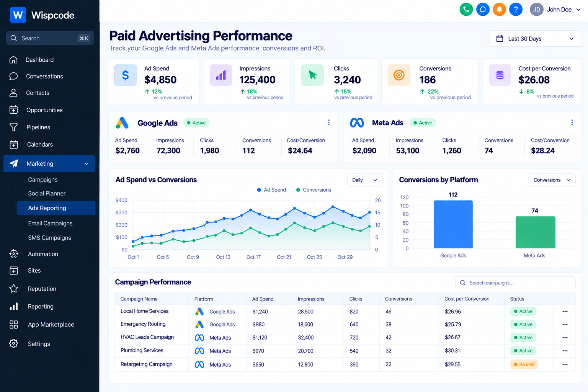This screenshot has height=392, width=588.
Task: Open actions menu for HVAC Leads Campaign row
Action: click(x=565, y=338)
